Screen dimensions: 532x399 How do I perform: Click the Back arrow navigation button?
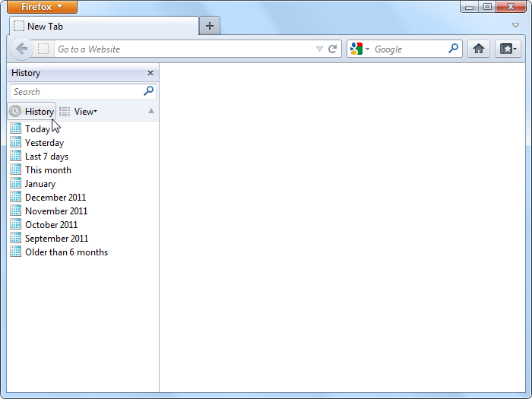[21, 49]
